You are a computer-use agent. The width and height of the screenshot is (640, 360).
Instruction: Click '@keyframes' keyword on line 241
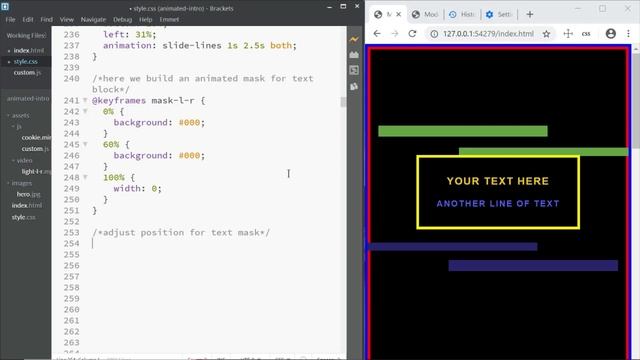click(119, 100)
